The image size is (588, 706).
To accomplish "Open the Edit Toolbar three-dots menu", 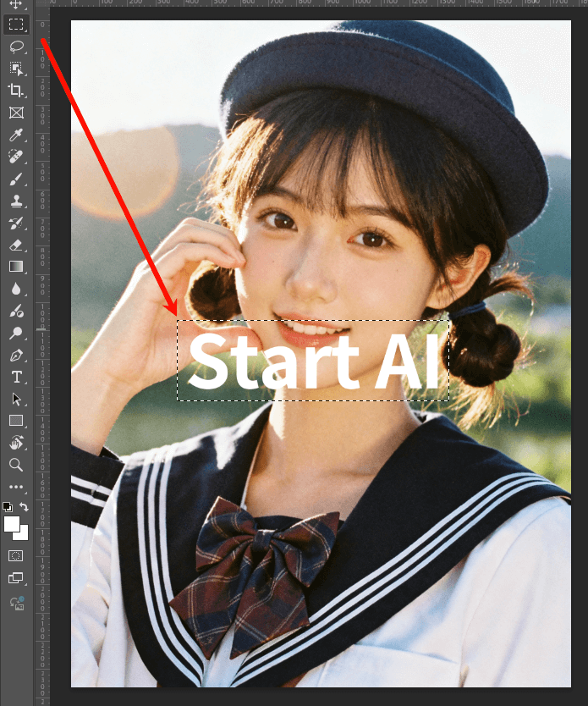I will click(x=15, y=487).
